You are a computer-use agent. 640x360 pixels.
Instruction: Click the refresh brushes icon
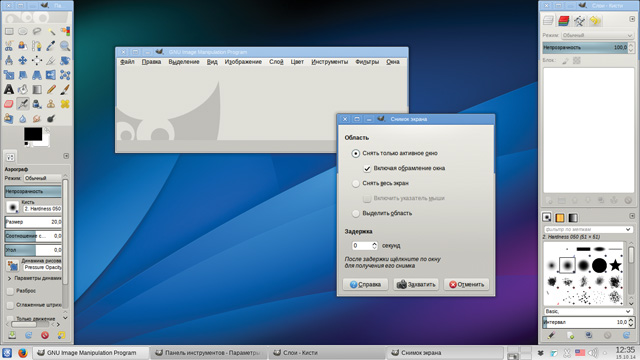[x=626, y=335]
